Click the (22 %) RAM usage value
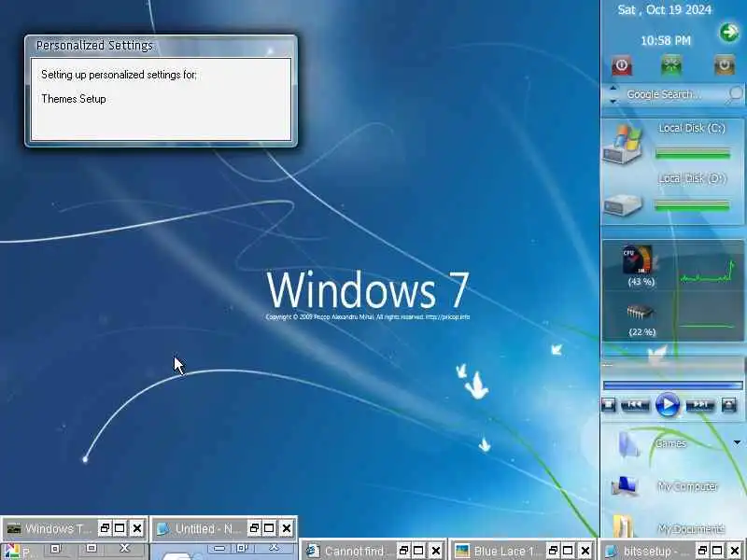 tap(642, 332)
